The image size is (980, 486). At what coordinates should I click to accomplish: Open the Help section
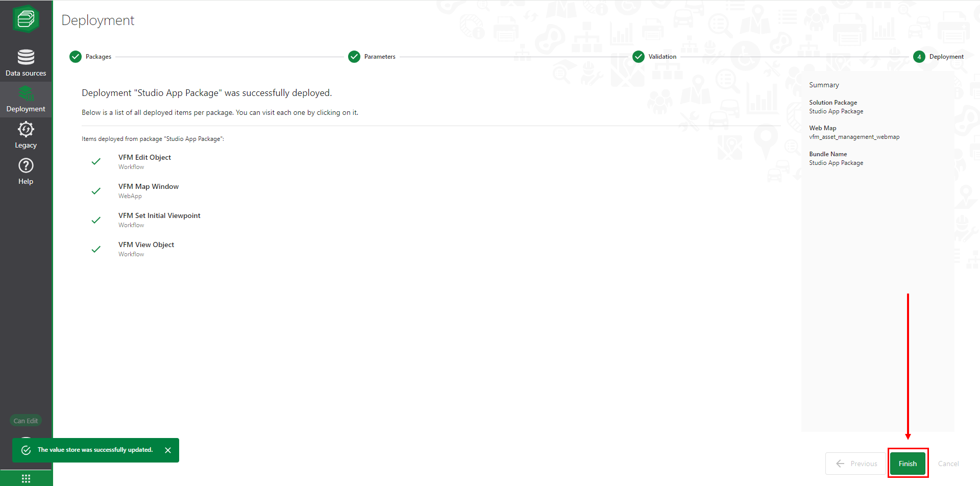click(26, 172)
